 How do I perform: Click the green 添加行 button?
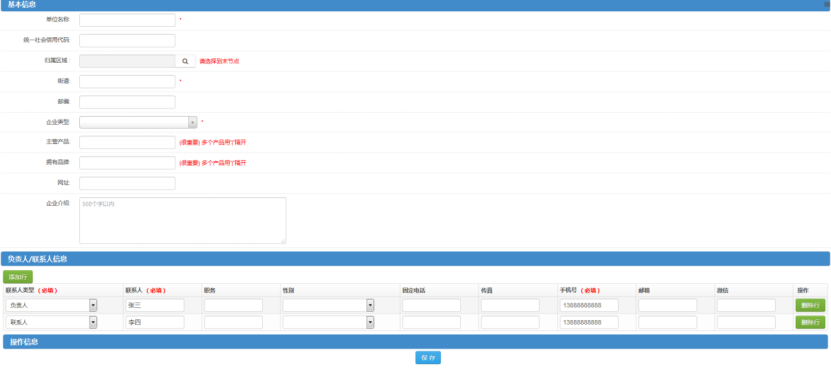(18, 277)
